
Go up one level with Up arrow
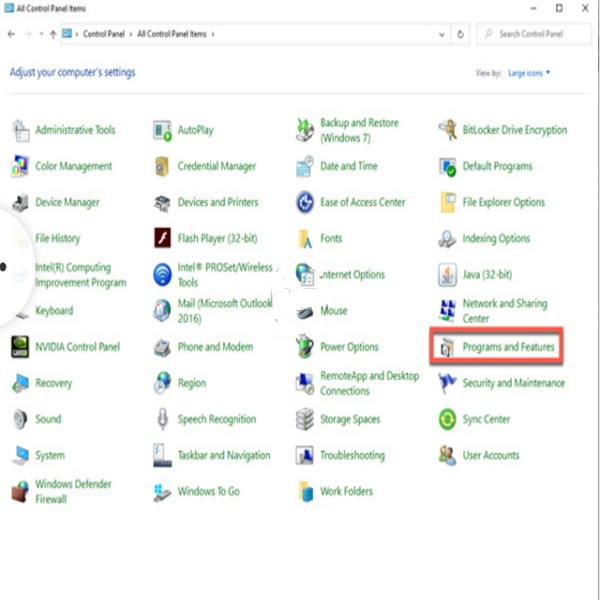pyautogui.click(x=53, y=34)
